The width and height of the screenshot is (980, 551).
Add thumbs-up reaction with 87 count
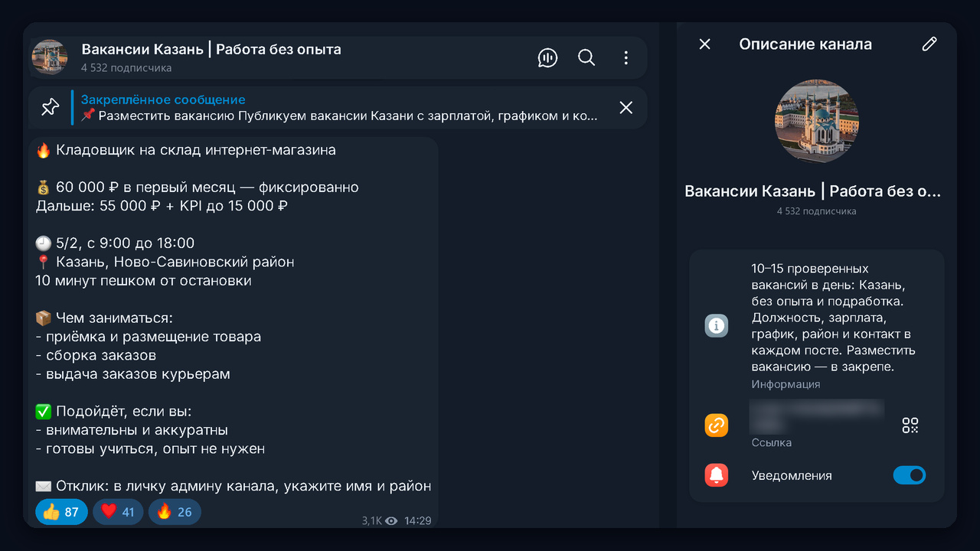tap(61, 512)
